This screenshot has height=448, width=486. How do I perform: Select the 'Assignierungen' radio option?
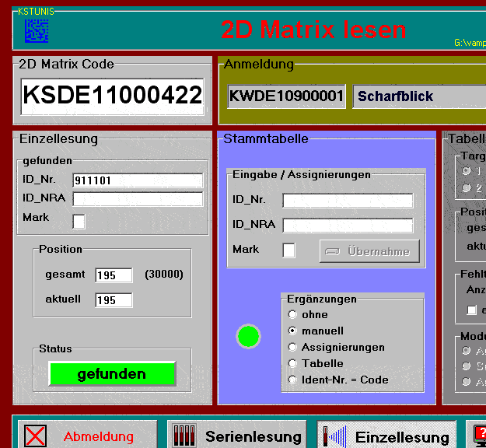292,348
